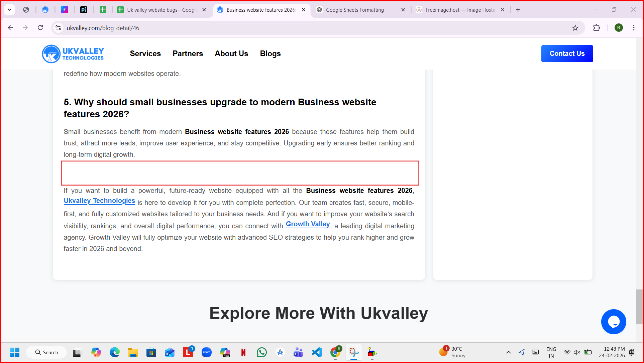This screenshot has height=363, width=644.
Task: Click the site information icon in address bar
Action: point(58,28)
